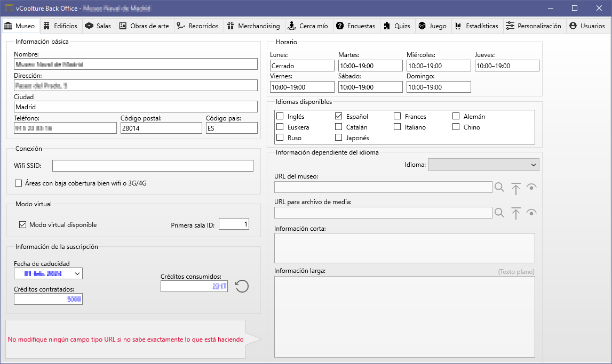The image size is (612, 364).
Task: Click the URL para archivo de media field
Action: pyautogui.click(x=383, y=213)
